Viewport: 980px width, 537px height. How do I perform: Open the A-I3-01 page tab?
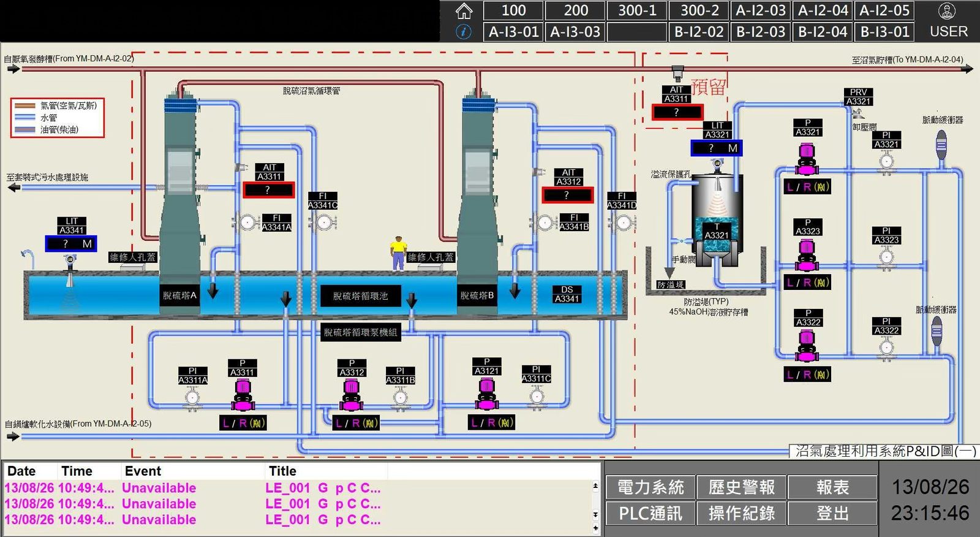click(513, 31)
